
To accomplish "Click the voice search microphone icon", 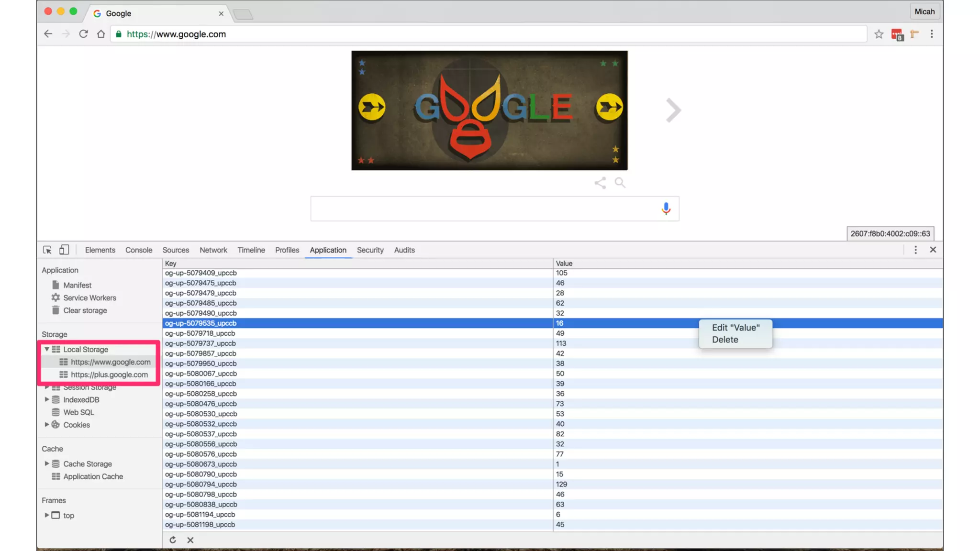I will [x=666, y=209].
